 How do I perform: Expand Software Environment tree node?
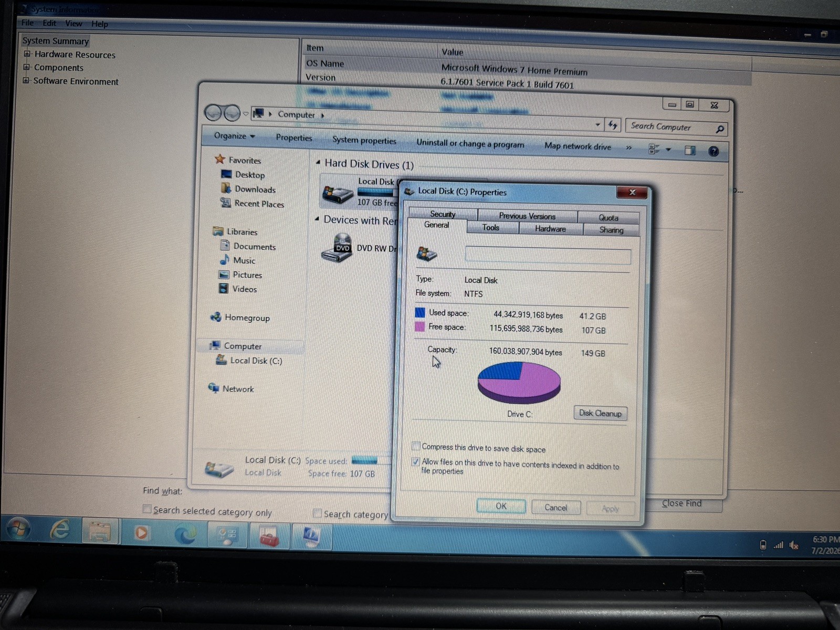(26, 80)
